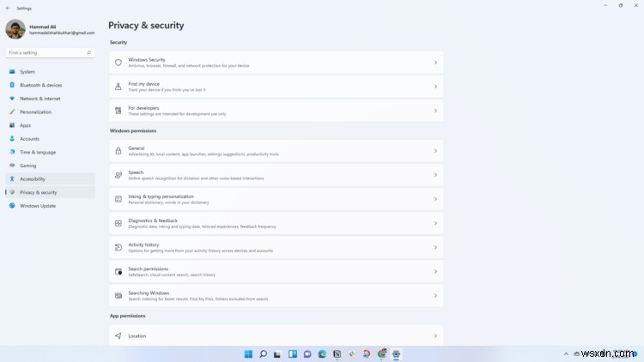644x362 pixels.
Task: Open Speech row title
Action: [136, 172]
